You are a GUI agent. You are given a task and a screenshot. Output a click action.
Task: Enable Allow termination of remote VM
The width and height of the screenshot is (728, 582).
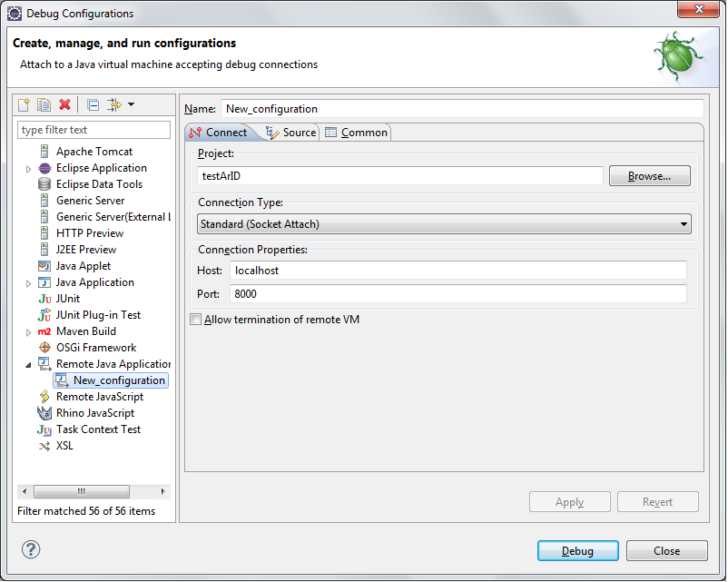tap(195, 320)
